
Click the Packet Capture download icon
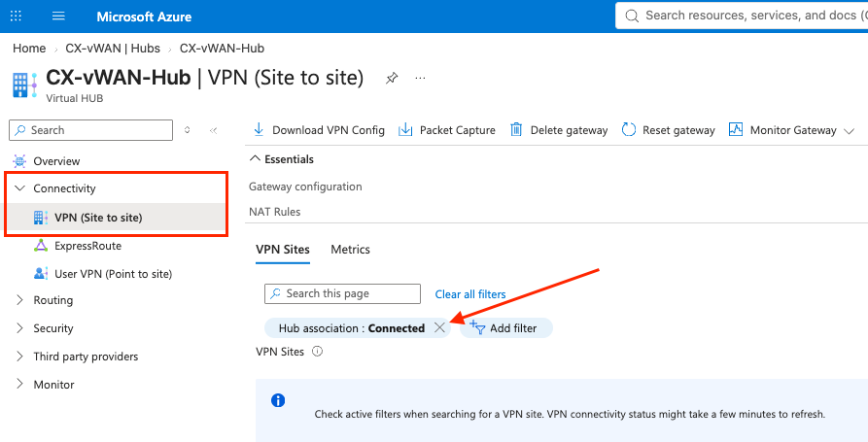pos(405,129)
